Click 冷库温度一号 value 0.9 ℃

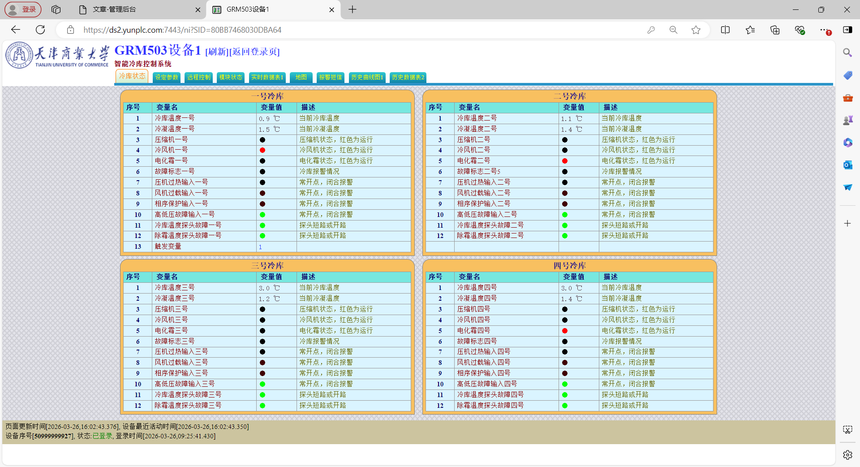pos(269,118)
